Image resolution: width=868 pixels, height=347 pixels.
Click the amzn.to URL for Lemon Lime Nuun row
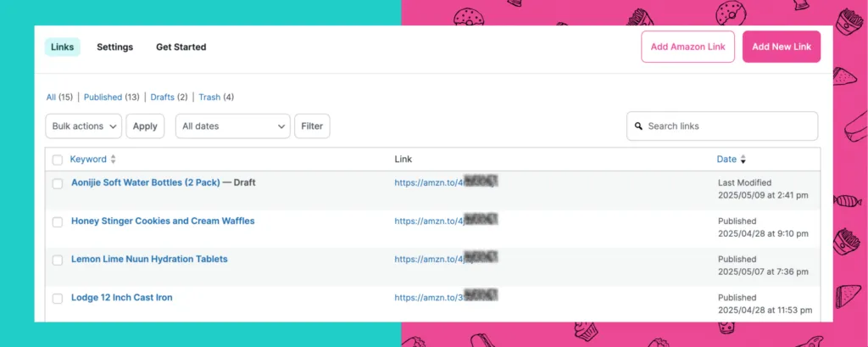pos(446,259)
